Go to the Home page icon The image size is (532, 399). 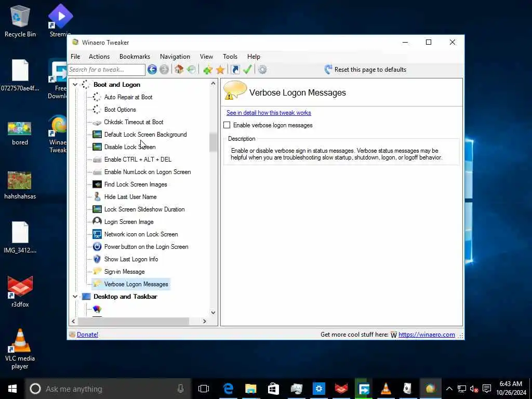[179, 70]
